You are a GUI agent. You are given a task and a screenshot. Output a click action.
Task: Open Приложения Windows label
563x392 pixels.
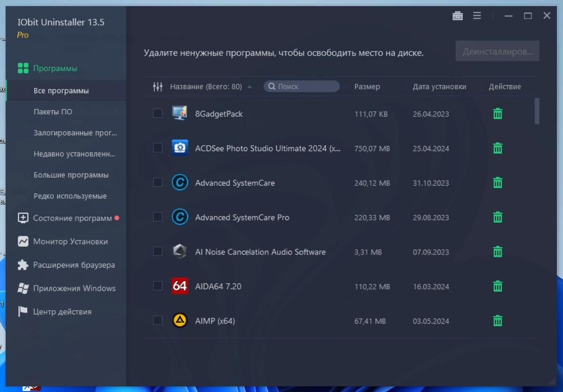[74, 288]
